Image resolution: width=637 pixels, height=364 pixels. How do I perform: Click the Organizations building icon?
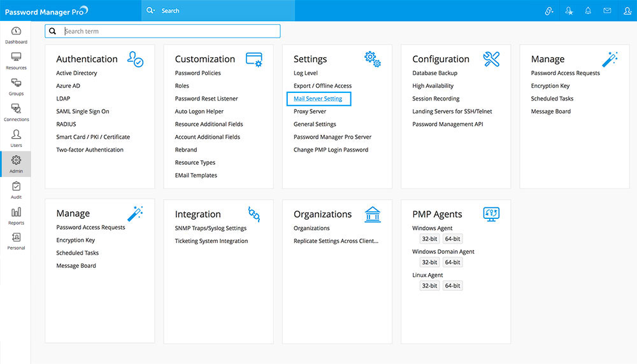coord(373,214)
